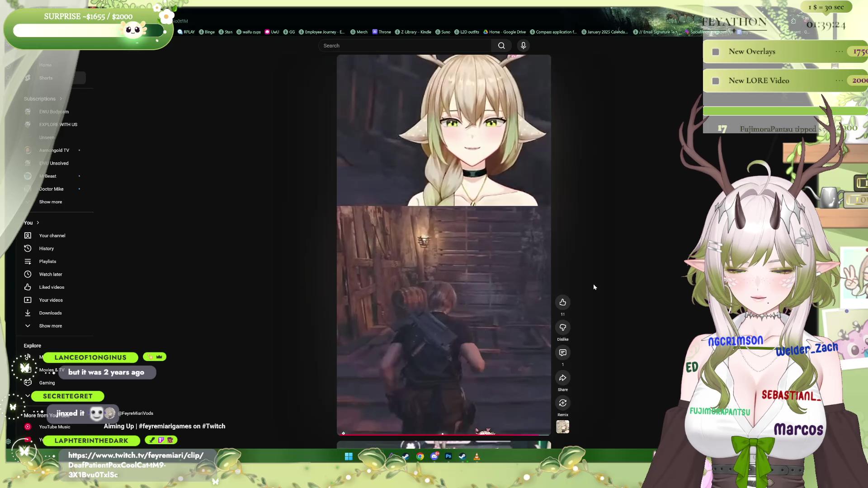Open the Suno bookmark

(x=443, y=32)
